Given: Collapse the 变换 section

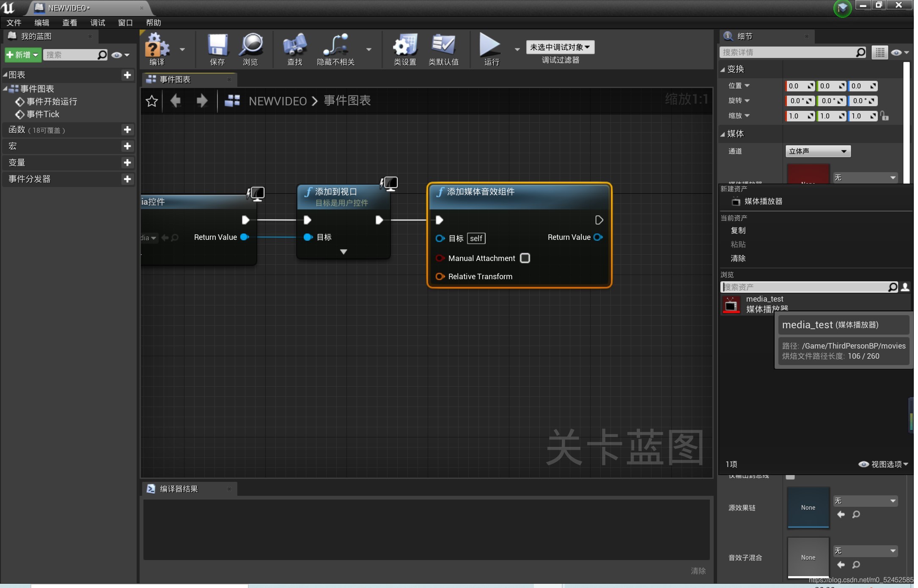Looking at the screenshot, I should tap(723, 69).
